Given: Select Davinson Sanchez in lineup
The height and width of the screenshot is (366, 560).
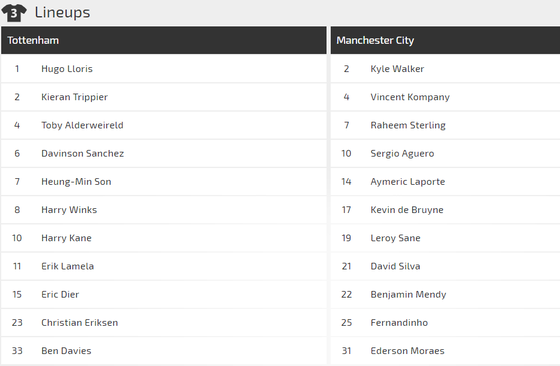Looking at the screenshot, I should (82, 154).
